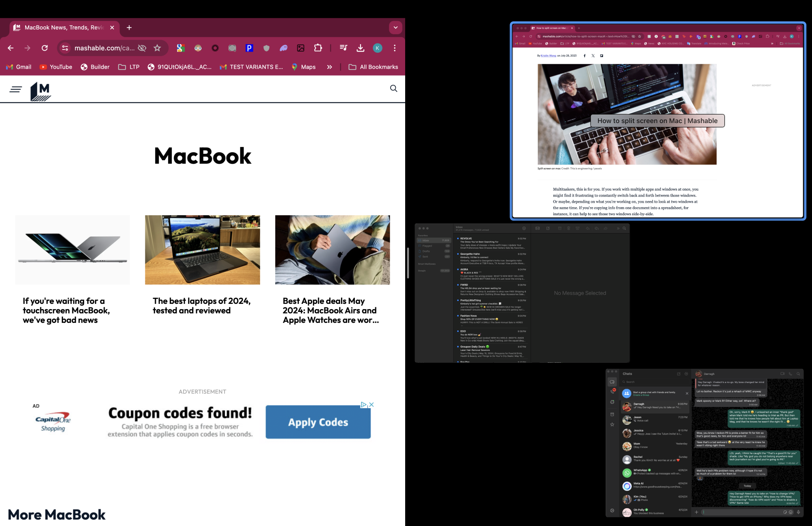The height and width of the screenshot is (526, 812).
Task: Open the Extensions puzzle piece menu
Action: [318, 48]
